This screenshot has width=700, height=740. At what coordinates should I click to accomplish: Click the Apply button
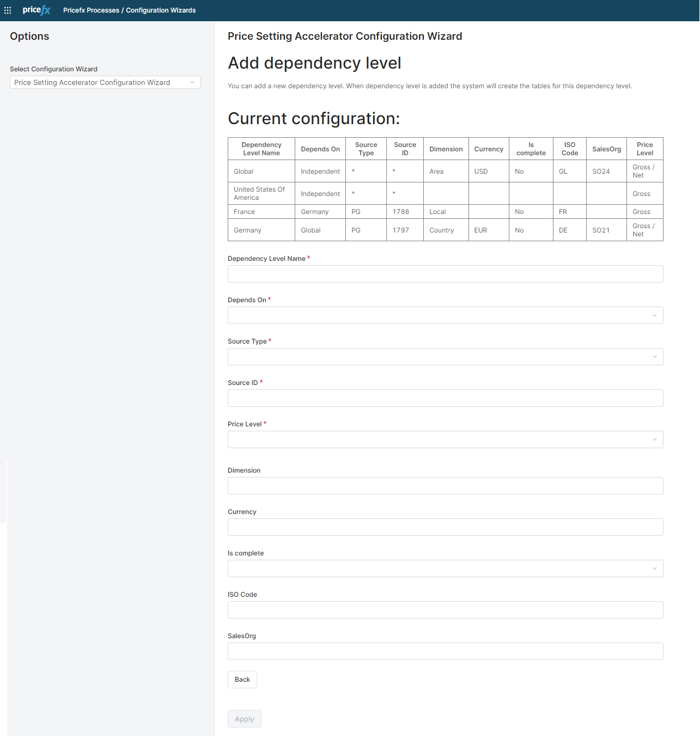(x=244, y=719)
